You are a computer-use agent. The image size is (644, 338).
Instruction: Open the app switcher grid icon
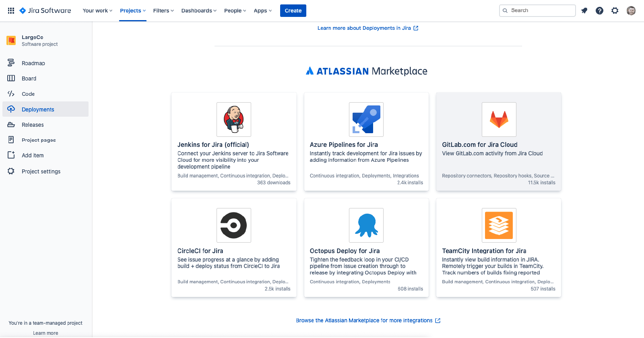pyautogui.click(x=11, y=10)
